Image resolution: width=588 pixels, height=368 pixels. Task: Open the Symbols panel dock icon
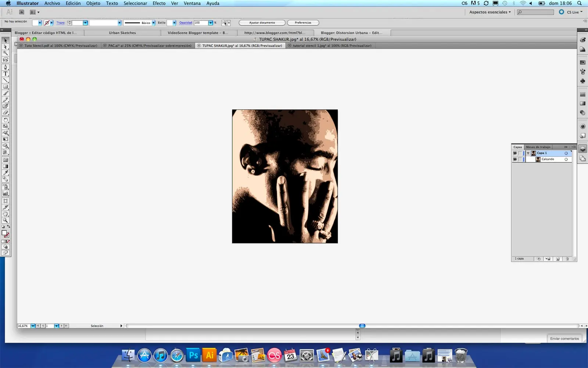point(582,81)
